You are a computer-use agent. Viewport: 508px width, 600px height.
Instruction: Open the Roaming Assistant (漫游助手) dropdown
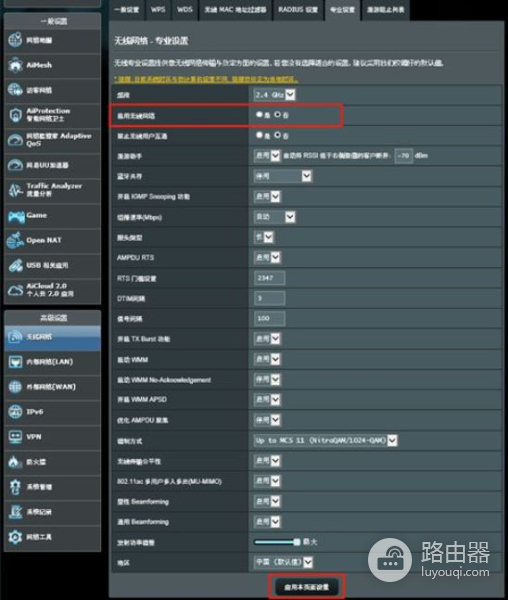(267, 156)
